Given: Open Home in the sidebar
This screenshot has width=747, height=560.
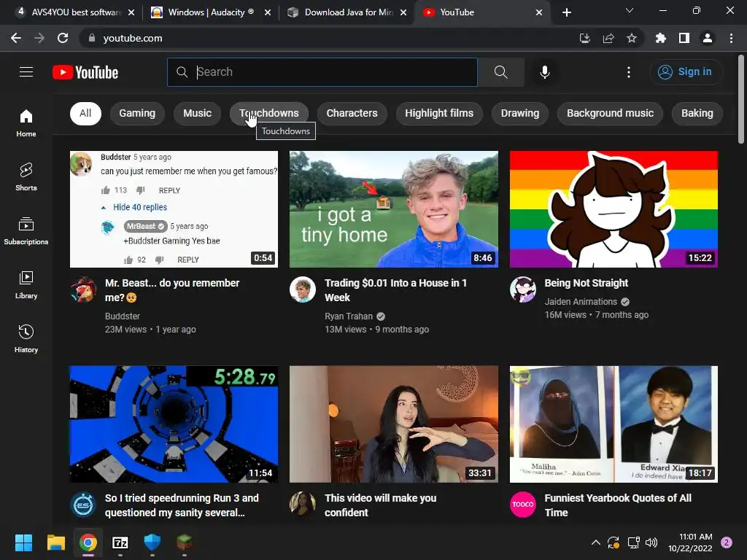Looking at the screenshot, I should click(26, 122).
